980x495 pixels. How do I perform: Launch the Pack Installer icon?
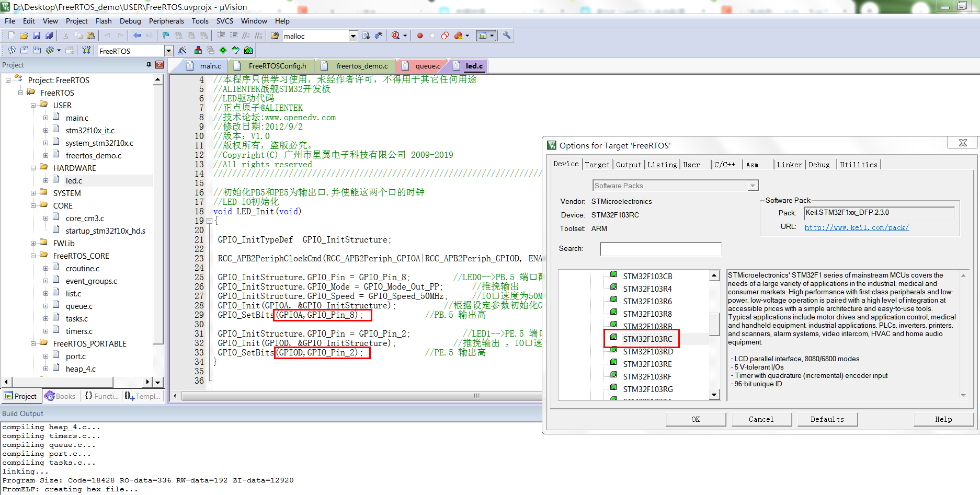tap(248, 50)
